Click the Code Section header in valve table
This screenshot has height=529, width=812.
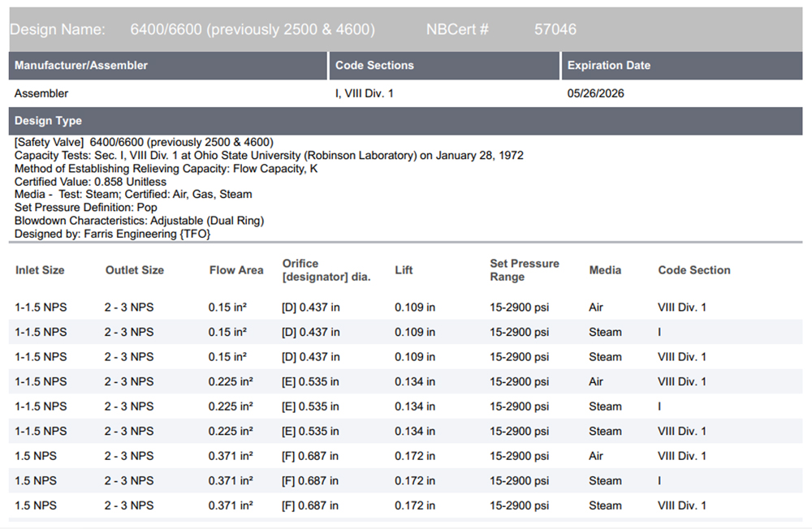[x=694, y=270]
